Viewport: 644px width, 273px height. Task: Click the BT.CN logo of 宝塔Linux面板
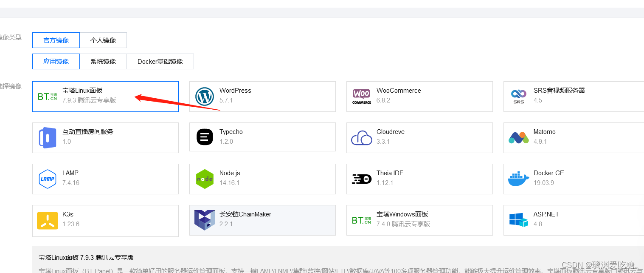[47, 97]
